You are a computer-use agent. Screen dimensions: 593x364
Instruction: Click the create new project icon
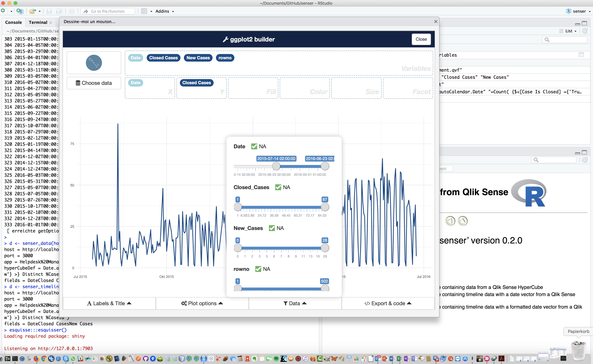tap(20, 11)
